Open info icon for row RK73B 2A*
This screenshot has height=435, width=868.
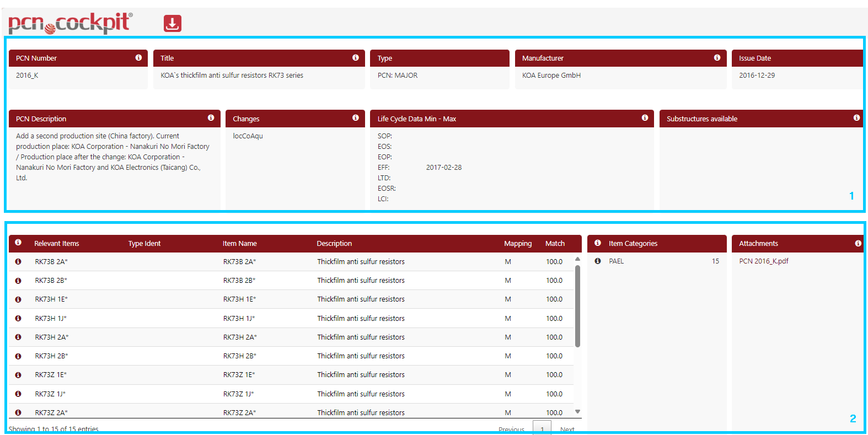coord(18,261)
